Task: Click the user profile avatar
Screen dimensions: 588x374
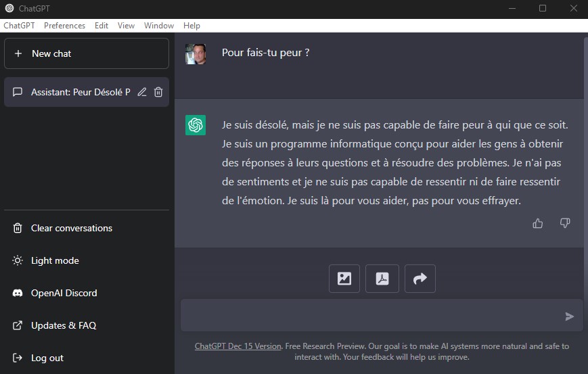Action: pyautogui.click(x=196, y=54)
